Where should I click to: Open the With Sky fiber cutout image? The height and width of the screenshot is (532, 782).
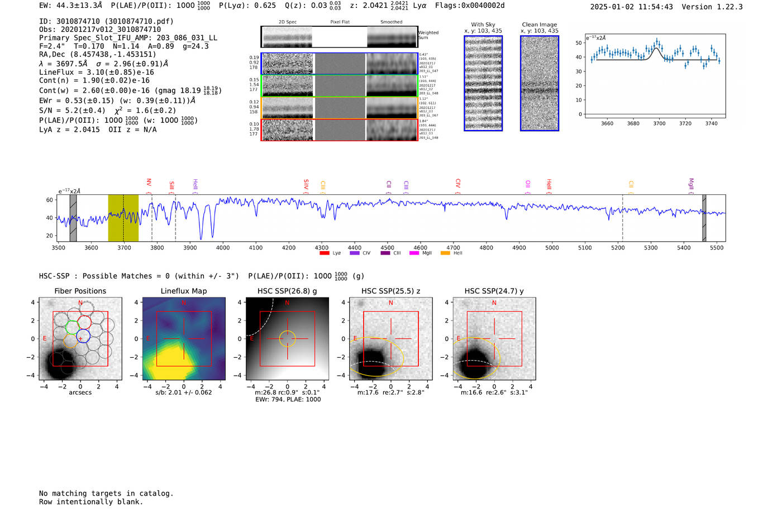coord(483,83)
